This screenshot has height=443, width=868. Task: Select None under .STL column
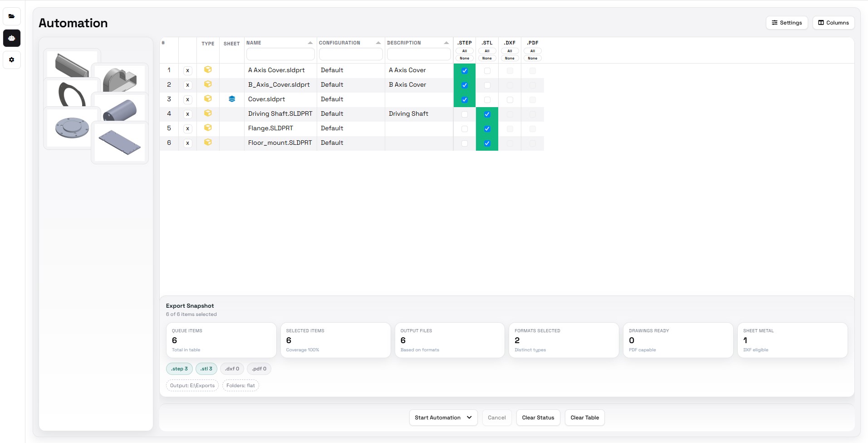point(487,58)
